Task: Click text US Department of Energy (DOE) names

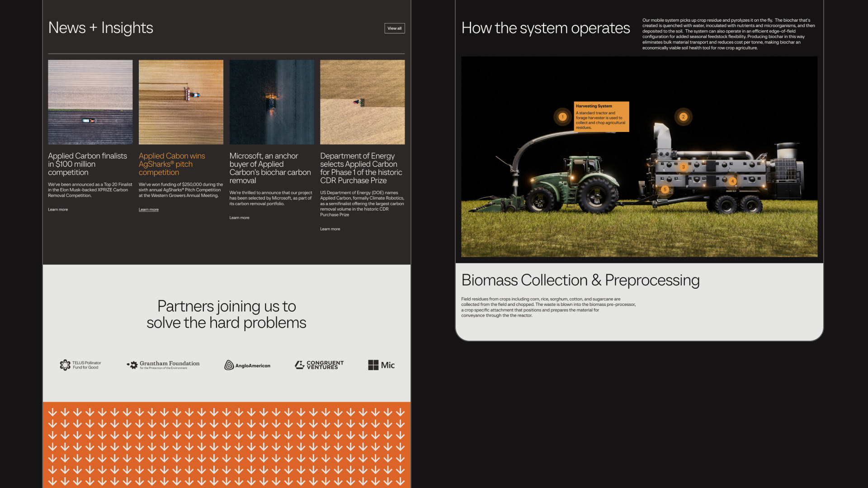Action: tap(362, 203)
